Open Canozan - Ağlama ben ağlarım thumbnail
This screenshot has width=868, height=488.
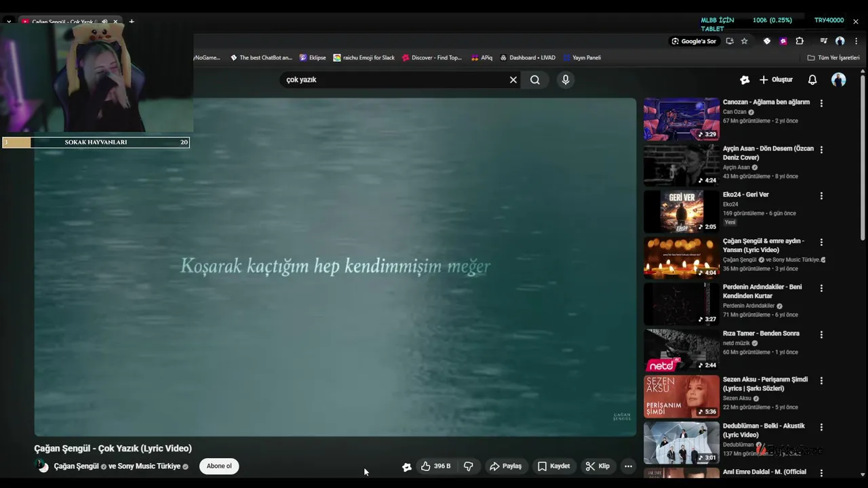681,119
